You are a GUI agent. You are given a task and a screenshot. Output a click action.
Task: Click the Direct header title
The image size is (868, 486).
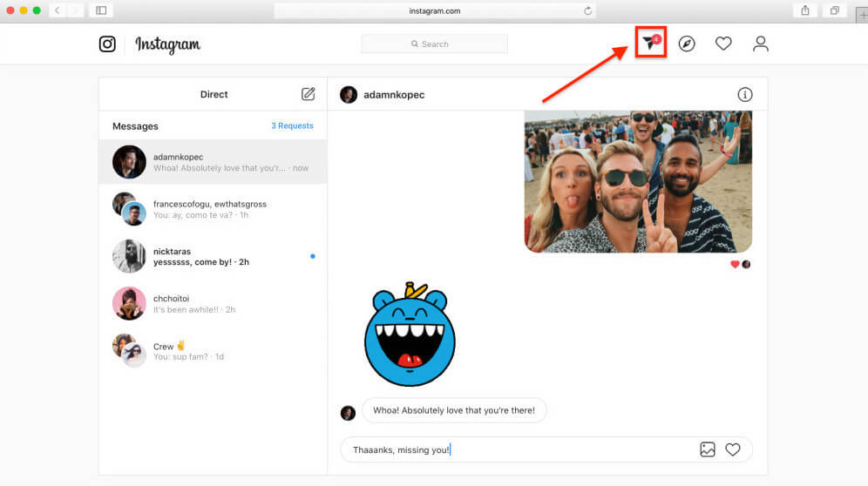pyautogui.click(x=214, y=94)
